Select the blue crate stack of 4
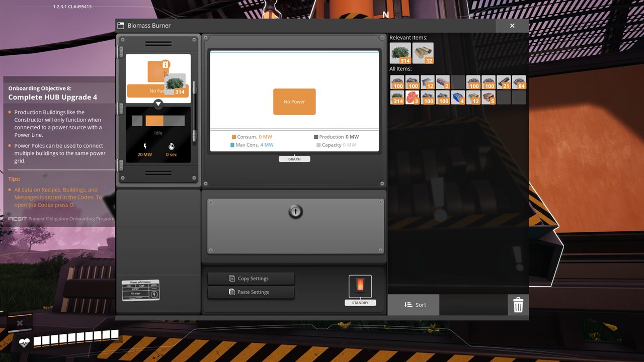 tap(458, 97)
